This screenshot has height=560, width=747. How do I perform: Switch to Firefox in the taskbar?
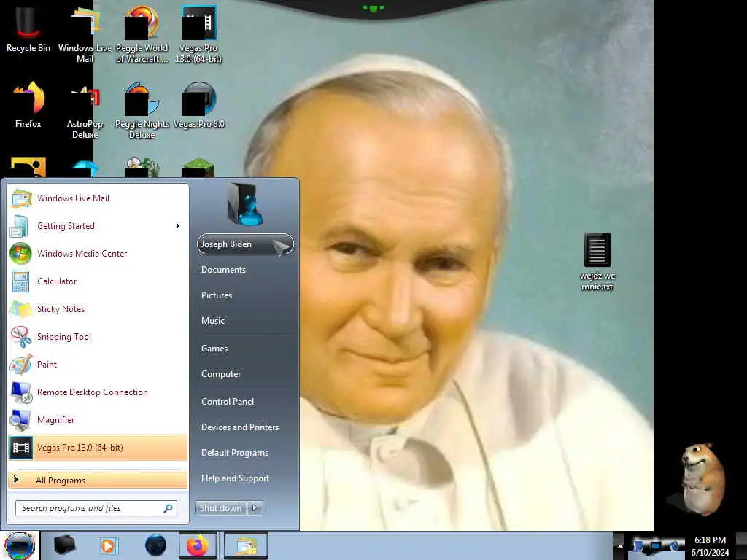[198, 545]
